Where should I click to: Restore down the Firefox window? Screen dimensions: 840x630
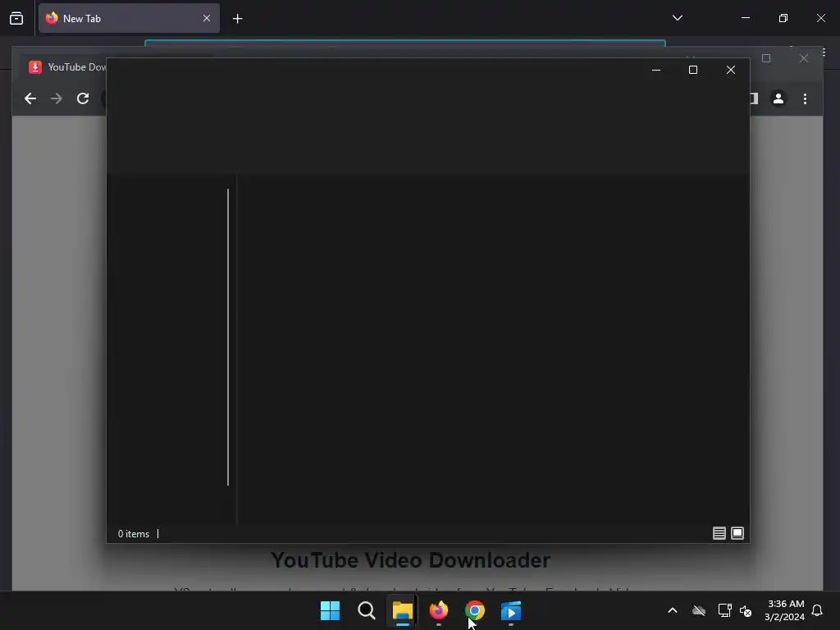tap(783, 18)
